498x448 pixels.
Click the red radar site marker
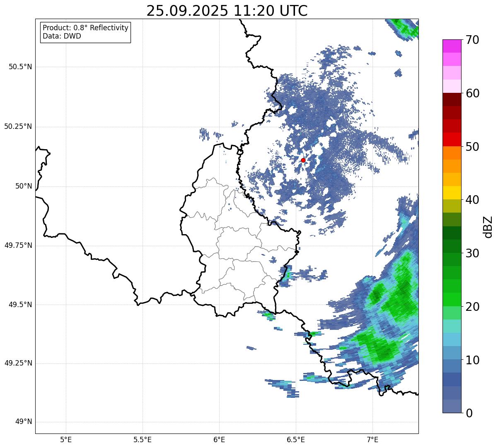click(303, 160)
